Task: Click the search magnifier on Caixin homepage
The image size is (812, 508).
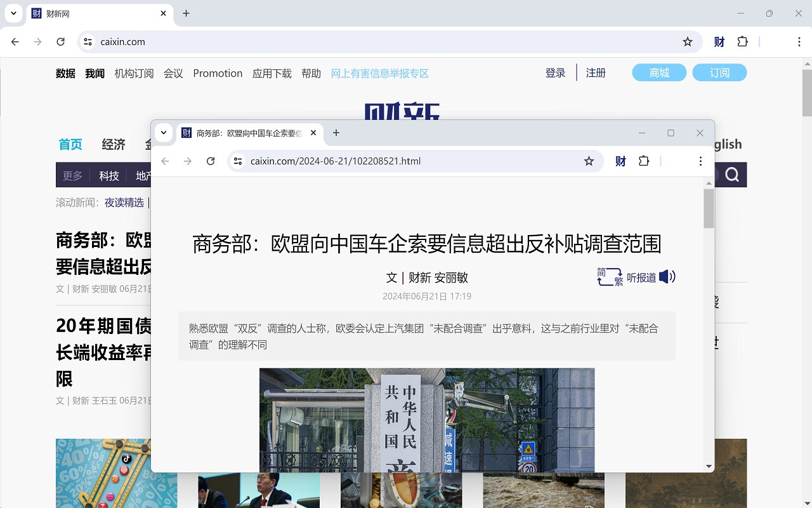Action: tap(732, 175)
